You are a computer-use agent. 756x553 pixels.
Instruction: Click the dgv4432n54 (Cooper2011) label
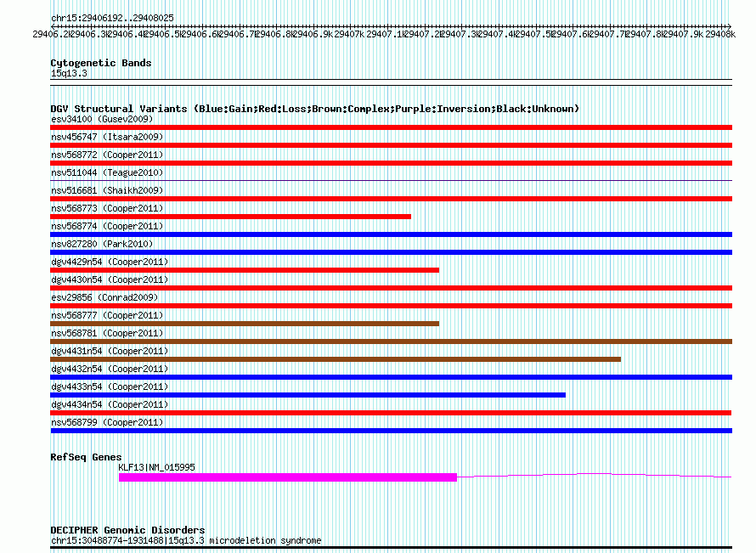(x=110, y=369)
